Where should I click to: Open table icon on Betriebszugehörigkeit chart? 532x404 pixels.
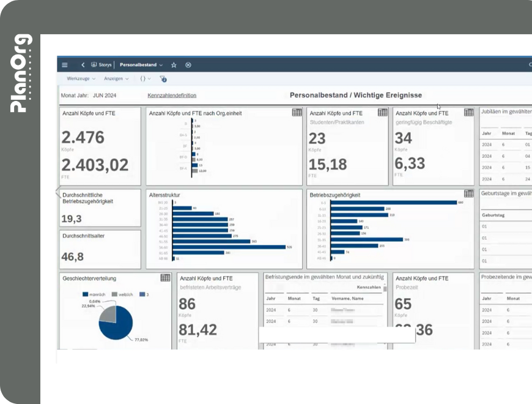[469, 194]
